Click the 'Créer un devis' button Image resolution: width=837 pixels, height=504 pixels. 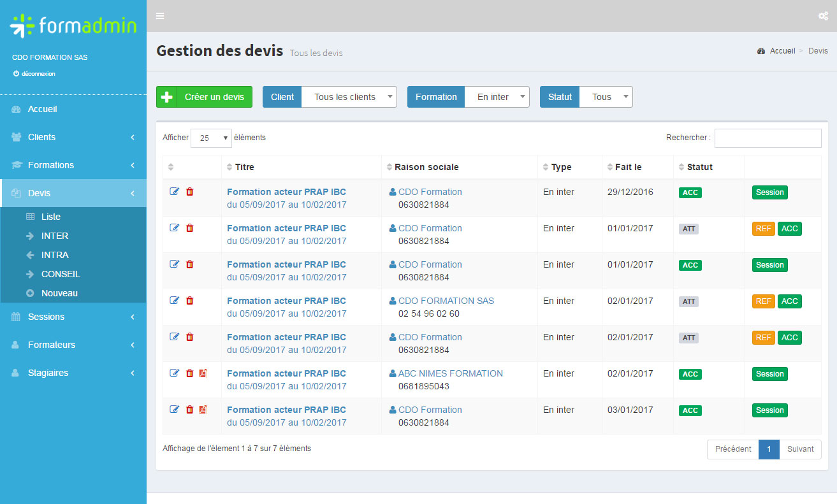pyautogui.click(x=204, y=97)
